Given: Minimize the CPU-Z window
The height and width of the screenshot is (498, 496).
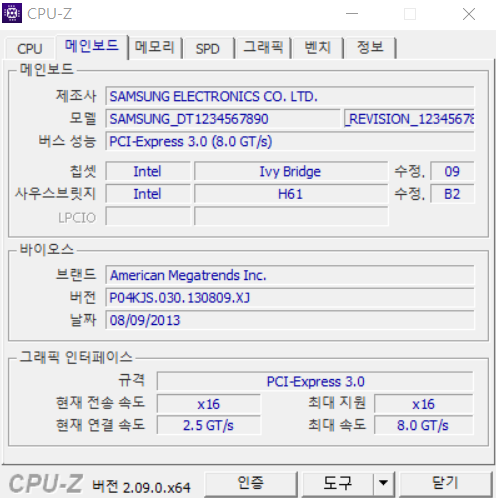Looking at the screenshot, I should tap(352, 14).
